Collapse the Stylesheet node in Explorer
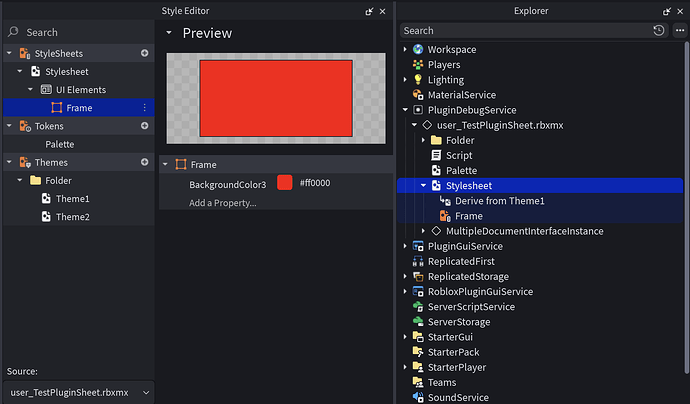690x404 pixels. 423,186
